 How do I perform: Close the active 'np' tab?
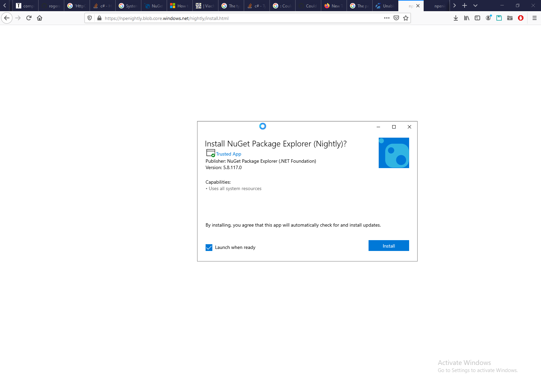pyautogui.click(x=418, y=6)
